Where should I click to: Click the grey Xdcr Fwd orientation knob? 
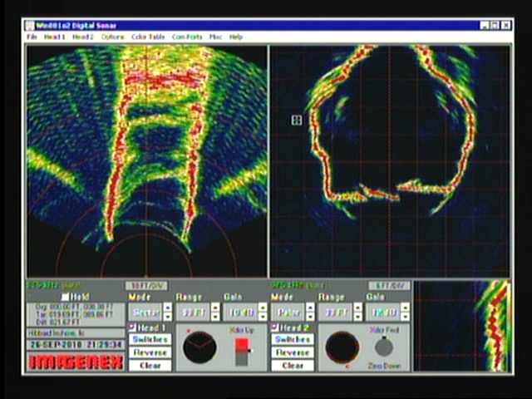(x=384, y=347)
